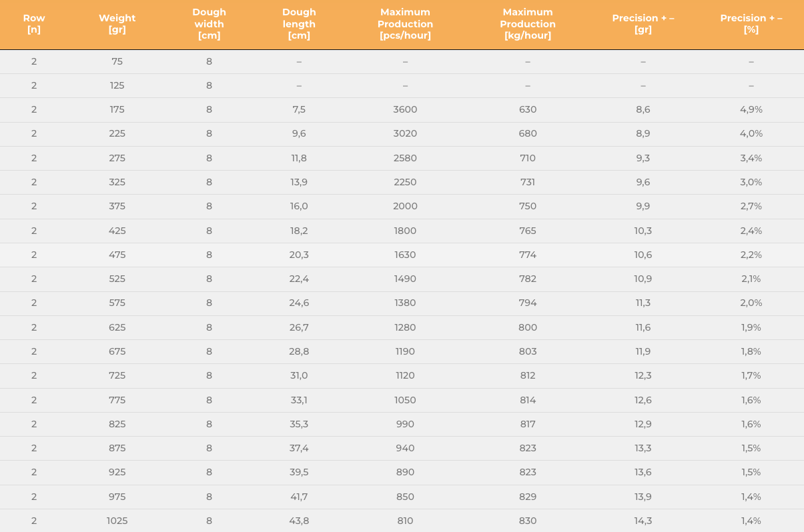Click the 750 kg/hour production cell
804x532 pixels.
(x=528, y=206)
